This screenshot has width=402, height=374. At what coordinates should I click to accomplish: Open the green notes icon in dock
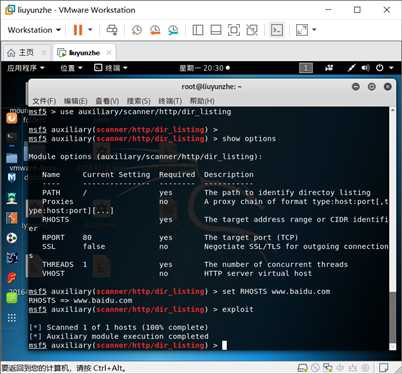pos(12,298)
